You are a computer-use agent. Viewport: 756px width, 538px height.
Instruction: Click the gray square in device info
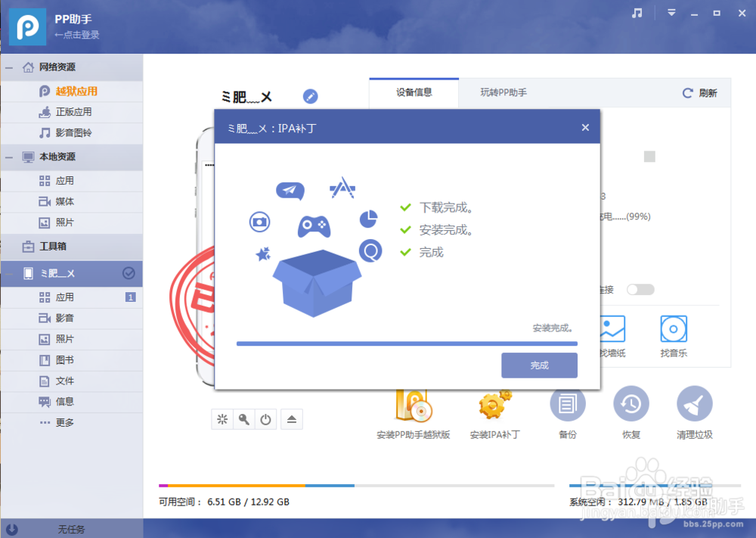pos(649,157)
